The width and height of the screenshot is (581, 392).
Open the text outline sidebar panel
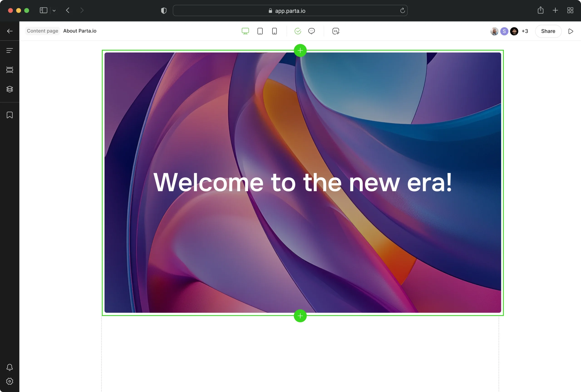[10, 50]
